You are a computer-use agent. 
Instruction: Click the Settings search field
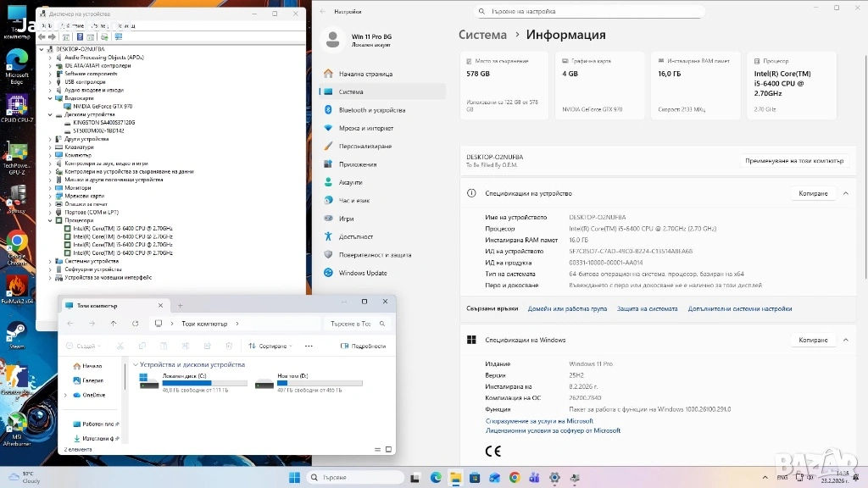589,11
